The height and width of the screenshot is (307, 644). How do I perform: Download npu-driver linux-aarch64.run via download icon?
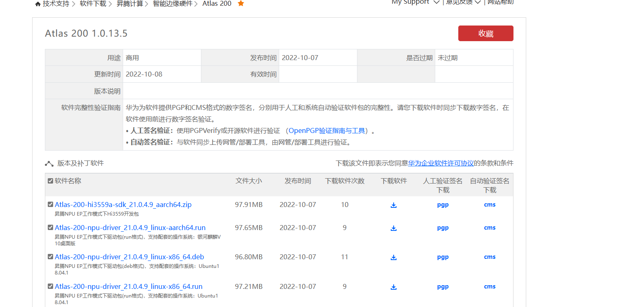tap(394, 228)
